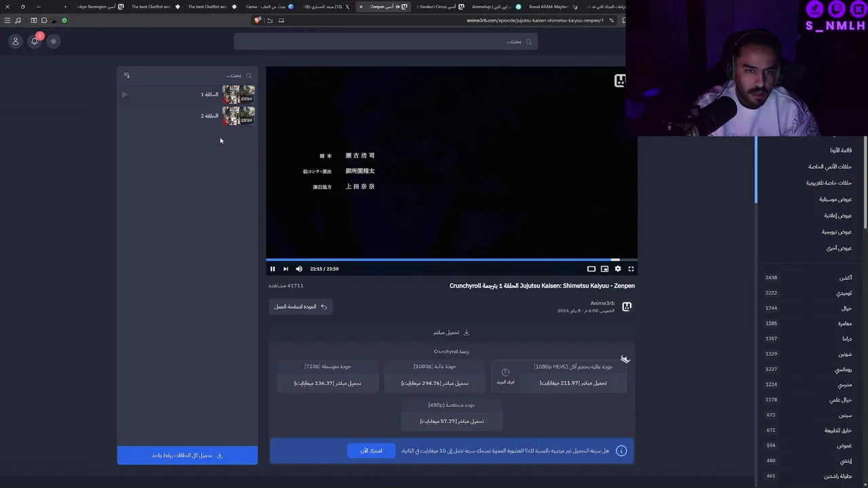
Task: Open كوميدي genre with 2222 titles
Action: (x=808, y=293)
